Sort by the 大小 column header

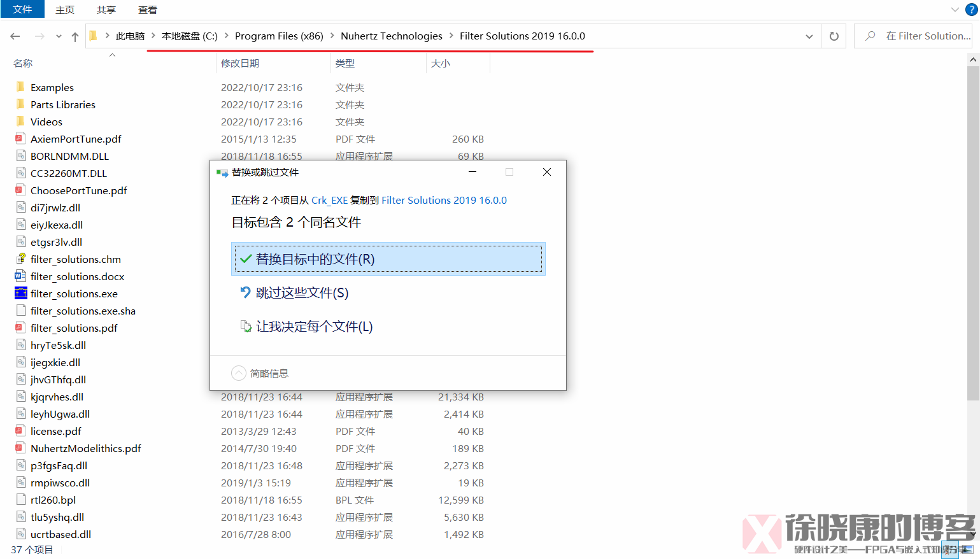click(441, 63)
